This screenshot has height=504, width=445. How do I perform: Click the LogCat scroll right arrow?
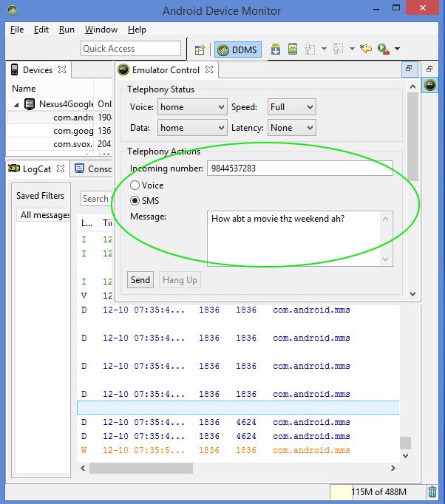pos(393,468)
